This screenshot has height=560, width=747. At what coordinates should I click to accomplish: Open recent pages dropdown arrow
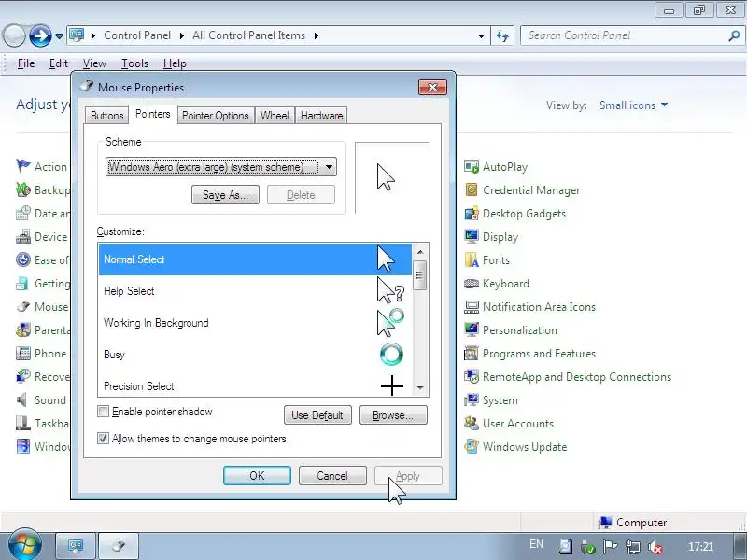59,36
